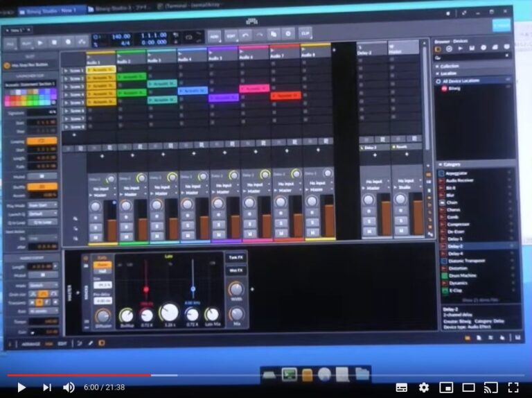This screenshot has width=532, height=398.
Task: Arm the global Record button in transport
Action: pyautogui.click(x=68, y=42)
